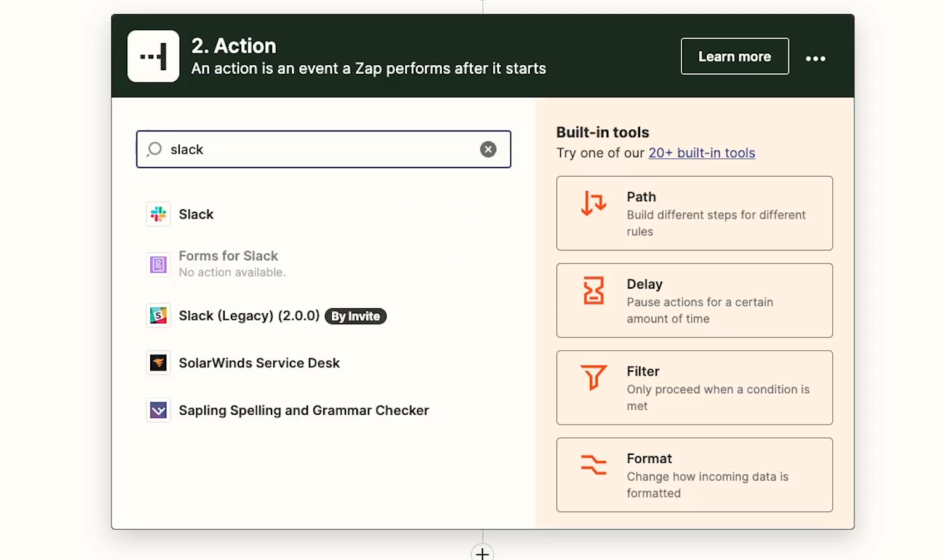The width and height of the screenshot is (943, 560).
Task: Open the 20+ built-in tools link
Action: point(702,153)
